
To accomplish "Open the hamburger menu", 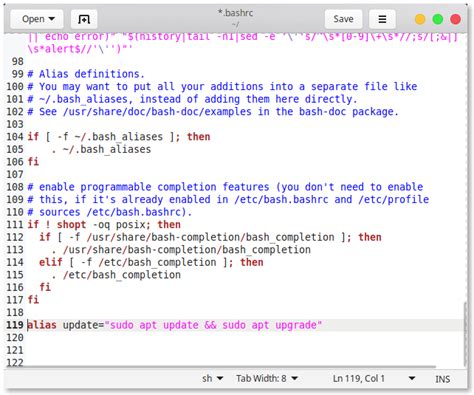I will (x=382, y=19).
